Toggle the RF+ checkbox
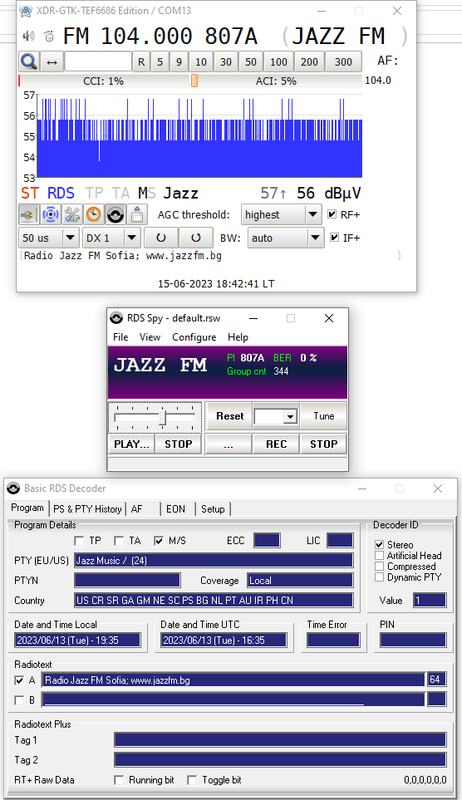Viewport: 462px width, 800px height. point(332,214)
